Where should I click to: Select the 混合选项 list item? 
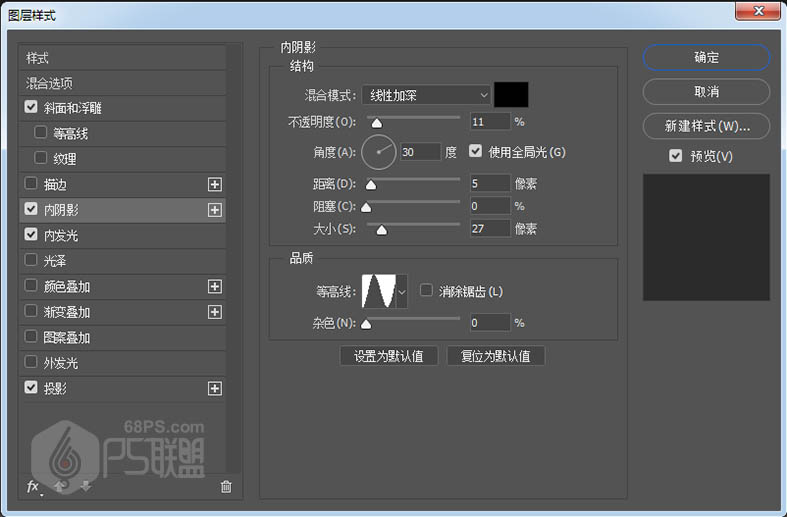[122, 83]
